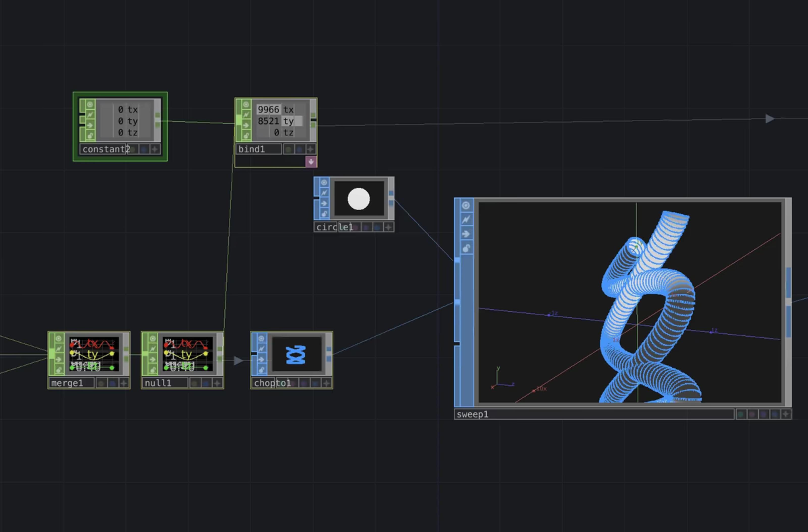Image resolution: width=808 pixels, height=532 pixels.
Task: Select the chopto1 geometry preview
Action: pyautogui.click(x=297, y=354)
